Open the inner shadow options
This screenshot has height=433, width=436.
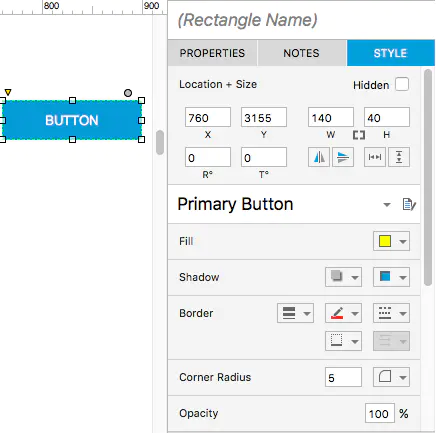[391, 277]
